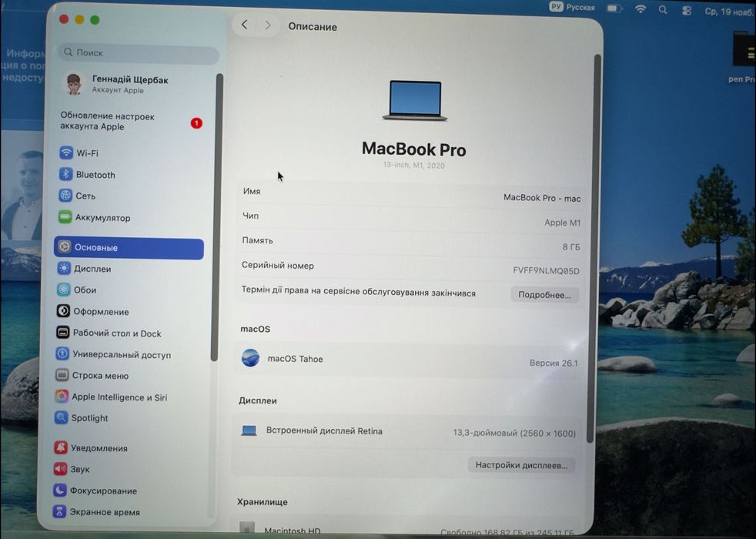Open Настройки дисплеев… button
The image size is (756, 539).
pyautogui.click(x=521, y=465)
